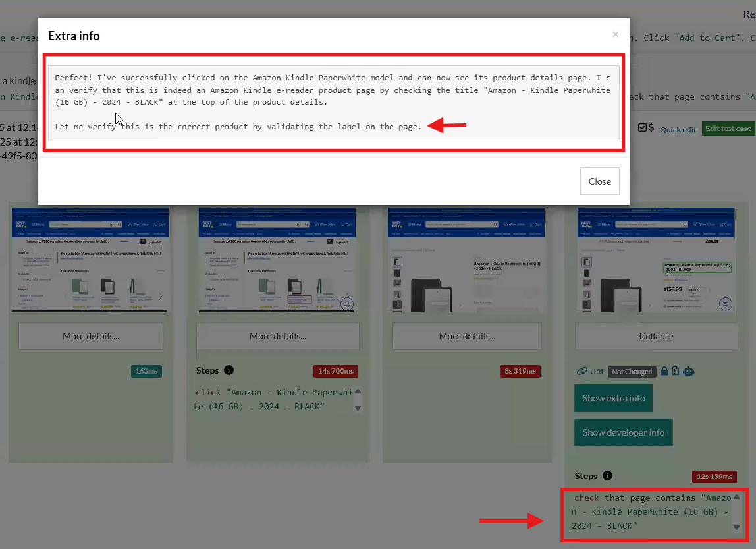Click up arrow of click-step text scrollbar

(358, 391)
